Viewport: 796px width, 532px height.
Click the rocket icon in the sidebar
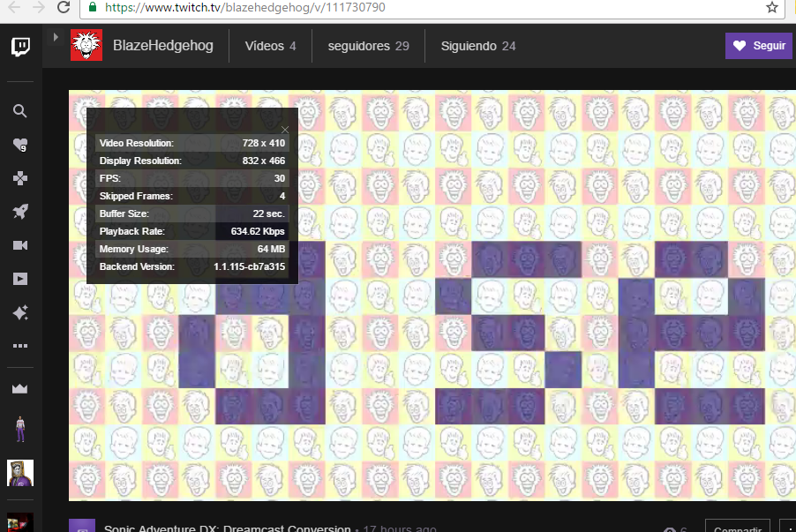(19, 212)
